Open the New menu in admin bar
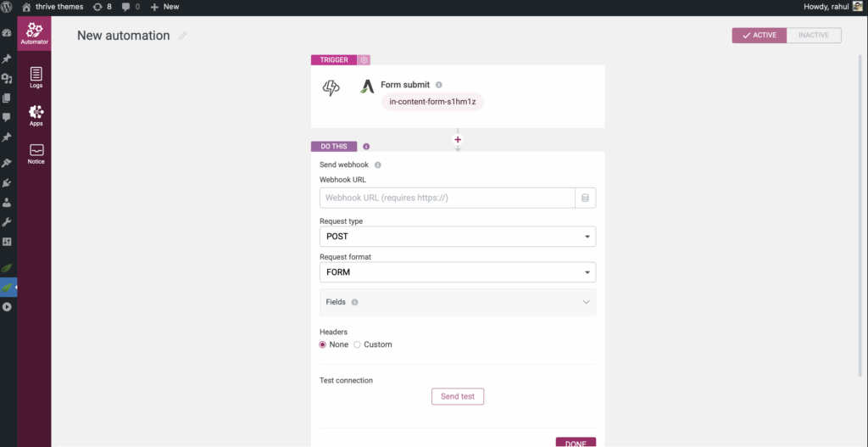 (164, 7)
